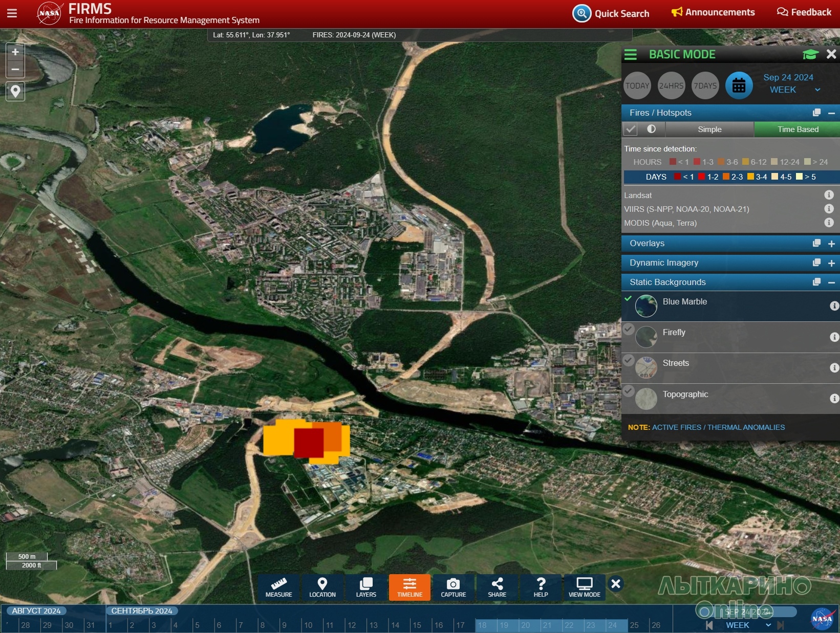Switch to the Simple tab
840x633 pixels.
(x=709, y=129)
